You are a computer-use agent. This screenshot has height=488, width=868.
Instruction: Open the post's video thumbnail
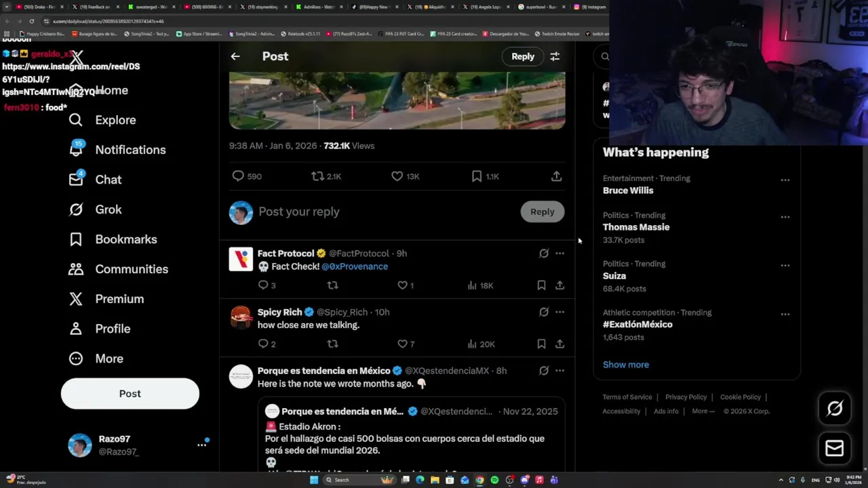tap(397, 100)
